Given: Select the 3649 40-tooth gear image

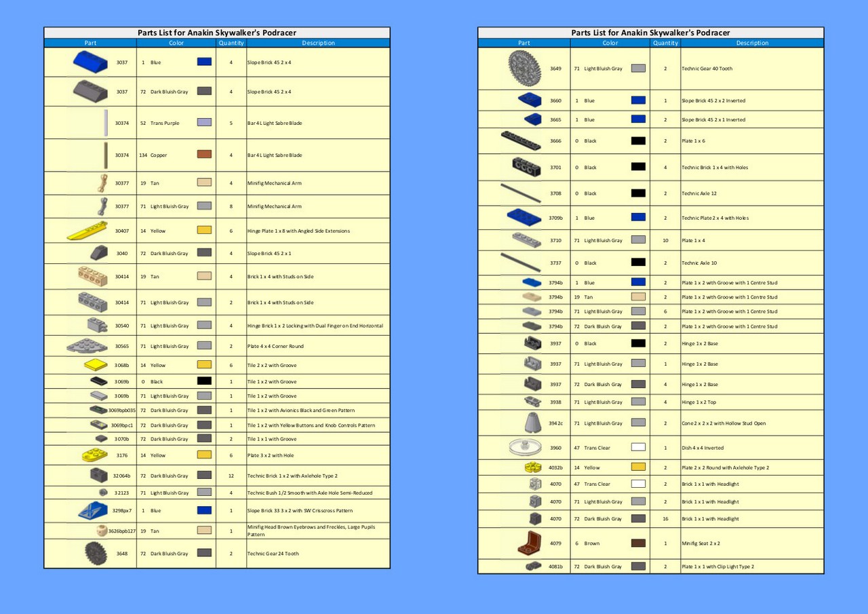Looking at the screenshot, I should click(525, 69).
